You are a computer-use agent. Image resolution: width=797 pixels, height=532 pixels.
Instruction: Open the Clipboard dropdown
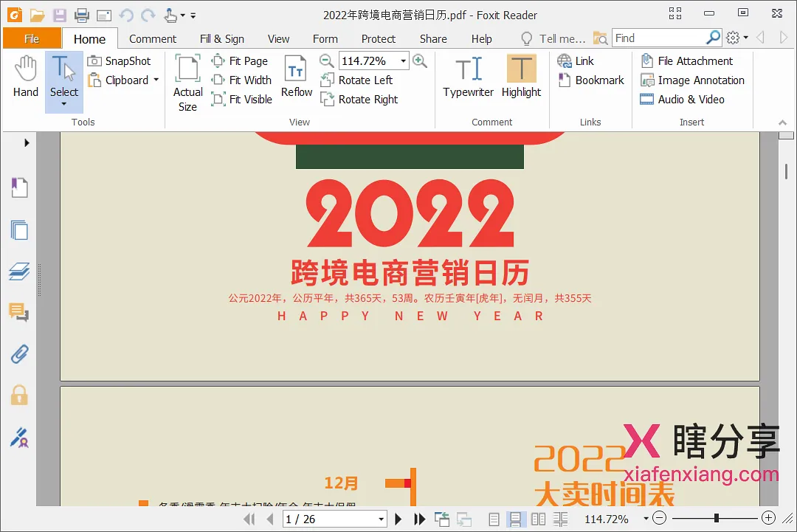156,80
